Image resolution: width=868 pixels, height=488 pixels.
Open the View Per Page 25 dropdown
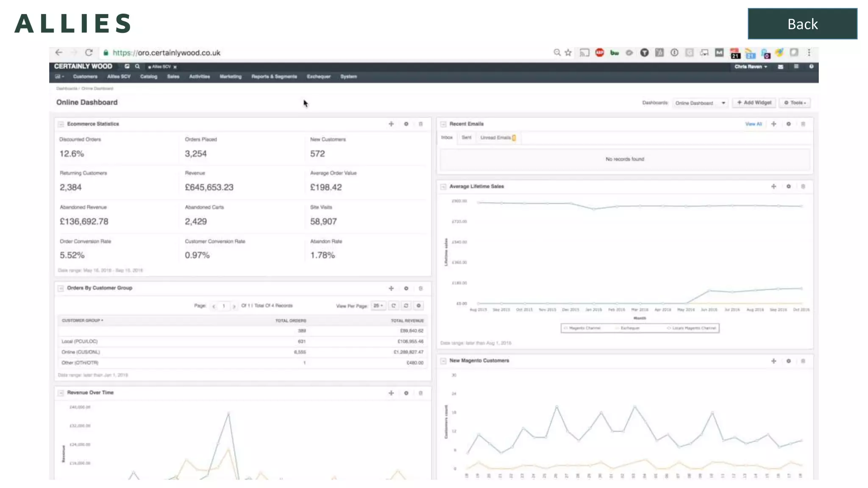coord(378,306)
